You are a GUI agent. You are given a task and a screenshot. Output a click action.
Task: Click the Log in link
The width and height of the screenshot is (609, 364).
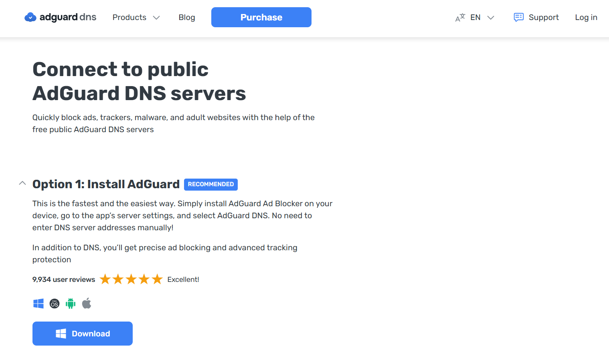(586, 17)
